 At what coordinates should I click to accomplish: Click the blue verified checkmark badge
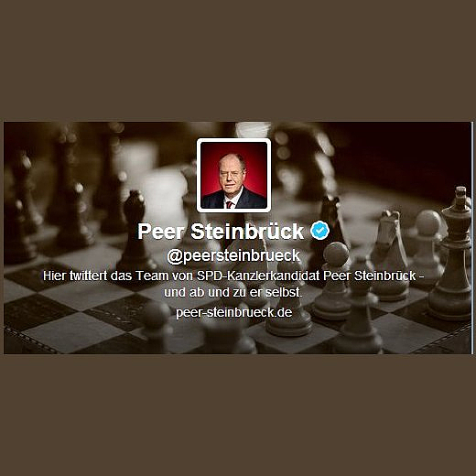(319, 231)
